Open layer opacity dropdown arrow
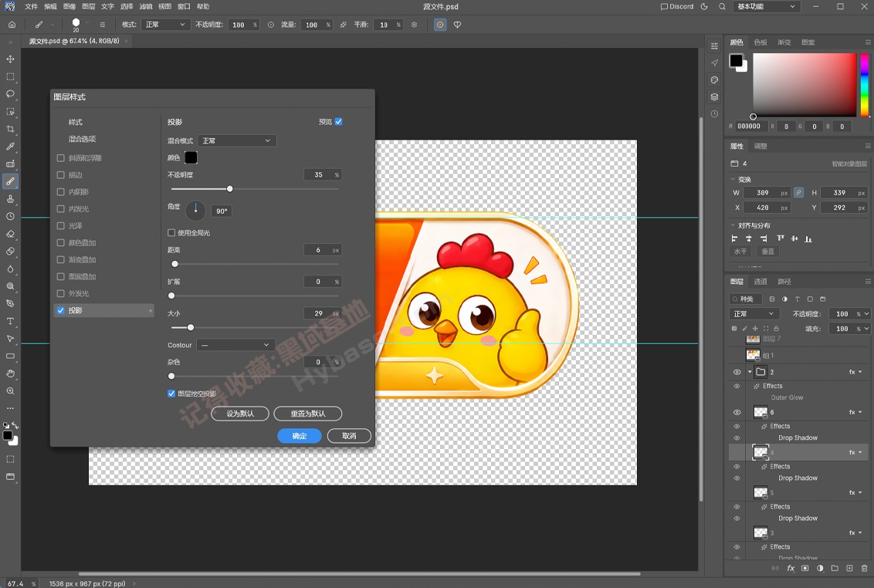This screenshot has height=588, width=874. click(866, 314)
